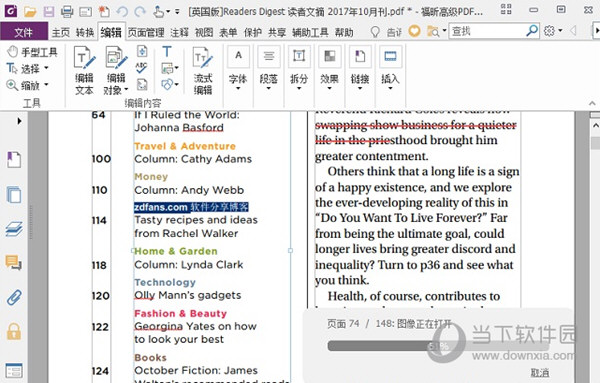600x383 pixels.
Task: Click the folder search icon beside search box
Action: (x=433, y=31)
